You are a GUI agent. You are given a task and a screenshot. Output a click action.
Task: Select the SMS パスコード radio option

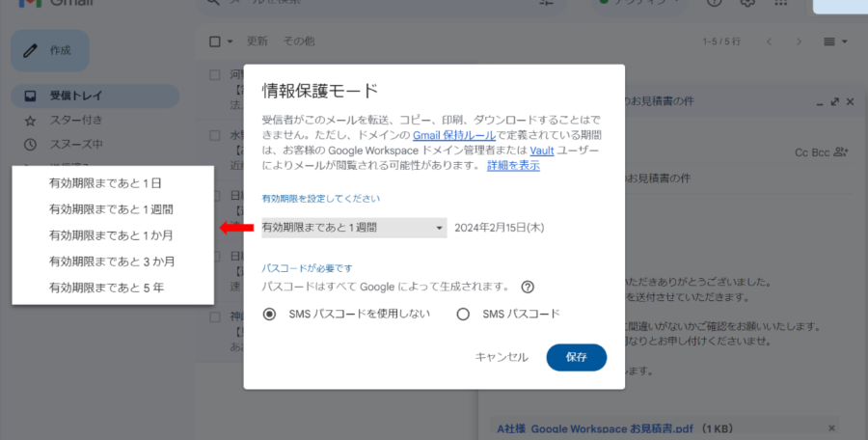coord(463,314)
